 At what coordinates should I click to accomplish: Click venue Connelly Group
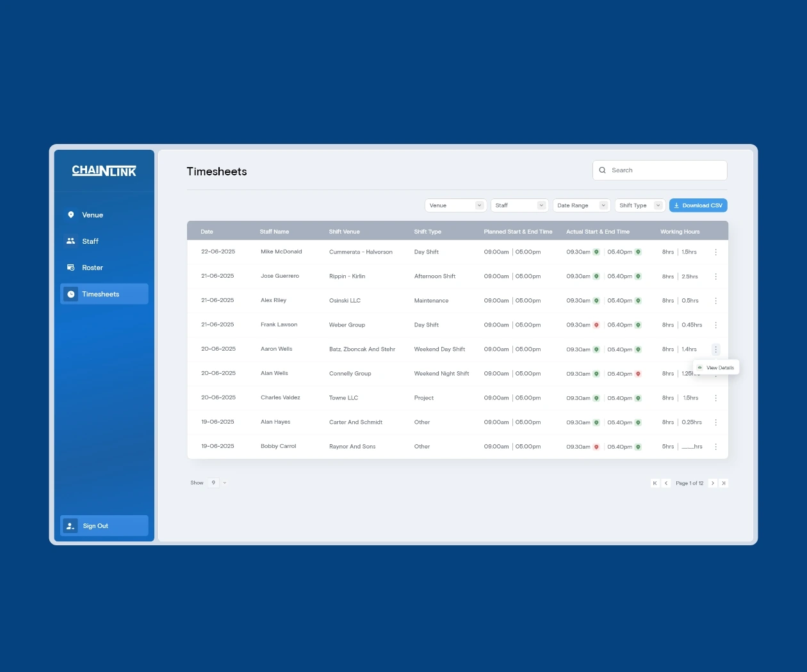pos(350,374)
